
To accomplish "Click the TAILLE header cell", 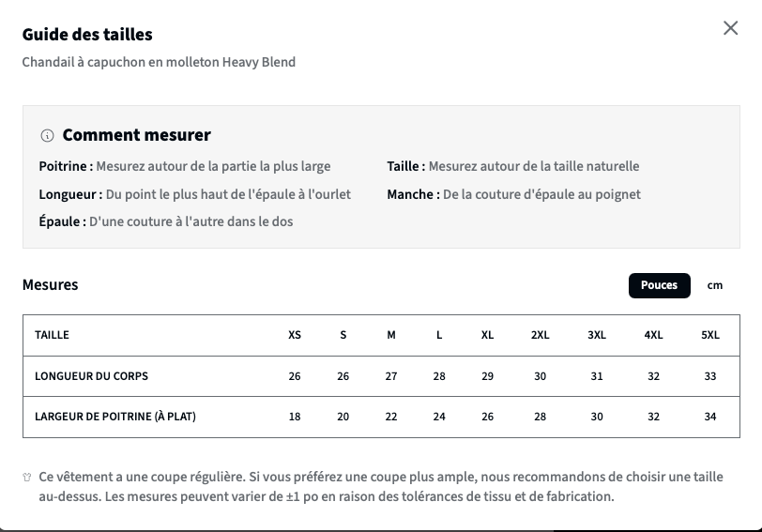I will (x=52, y=335).
